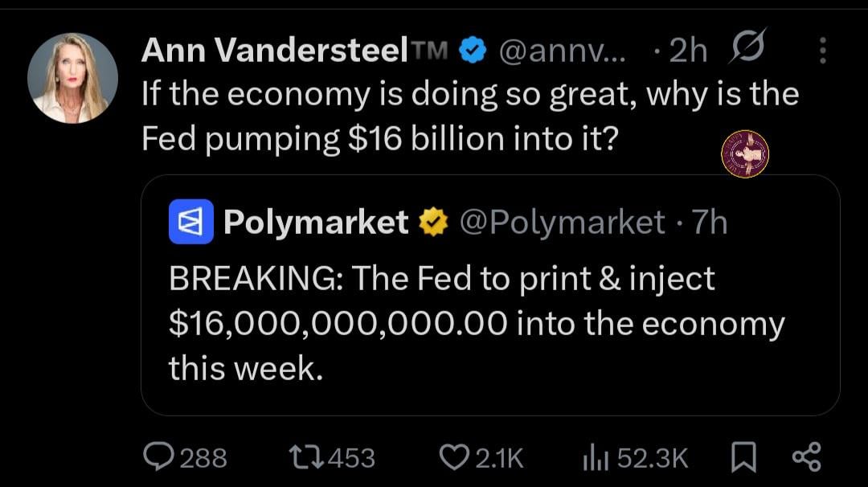The width and height of the screenshot is (868, 487).
Task: Click the 7h timestamp in quoted post
Action: pyautogui.click(x=709, y=222)
